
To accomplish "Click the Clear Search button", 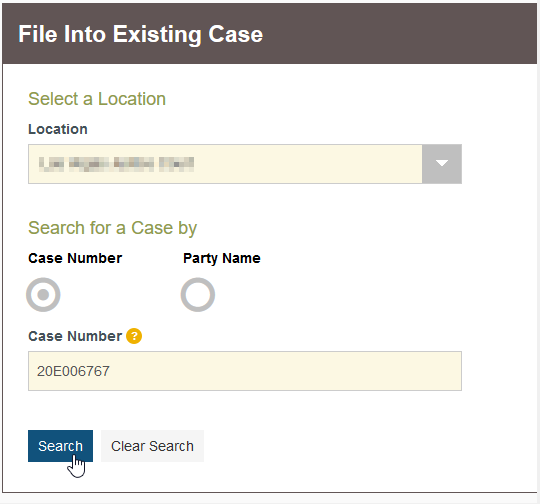I will 152,446.
